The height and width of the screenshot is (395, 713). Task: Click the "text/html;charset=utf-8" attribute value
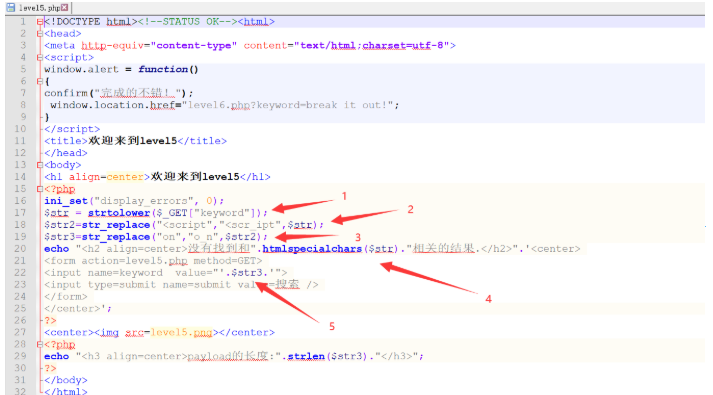click(x=372, y=45)
